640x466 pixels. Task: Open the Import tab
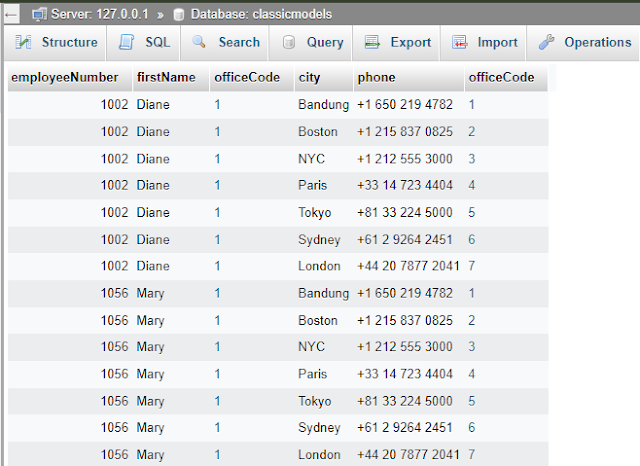point(483,42)
